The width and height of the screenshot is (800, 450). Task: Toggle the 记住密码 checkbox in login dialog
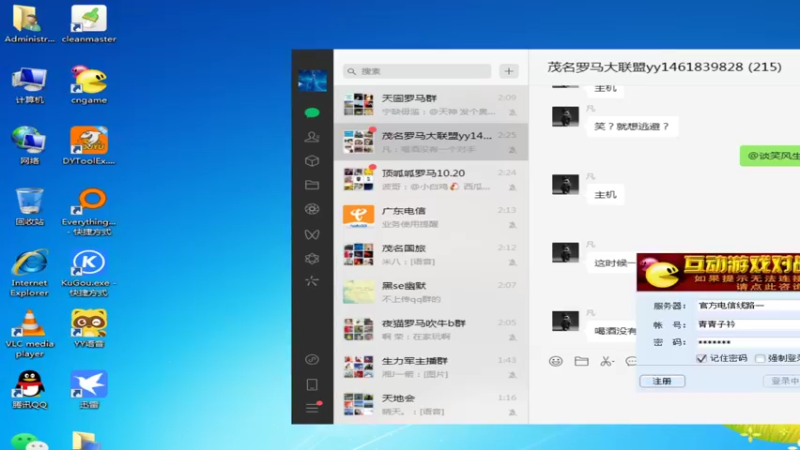tap(702, 359)
